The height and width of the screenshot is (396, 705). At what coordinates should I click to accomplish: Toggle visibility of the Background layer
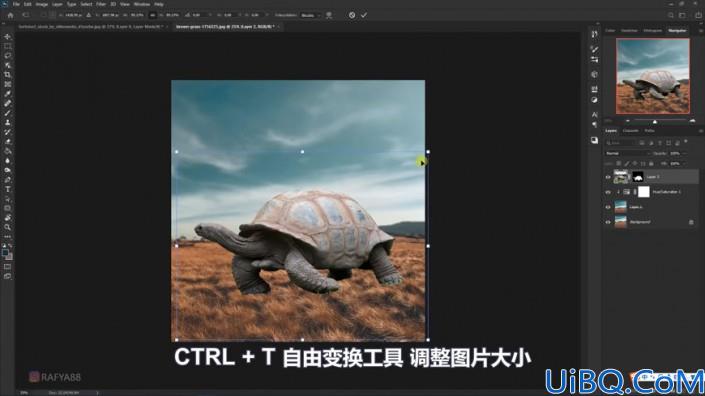pos(608,222)
